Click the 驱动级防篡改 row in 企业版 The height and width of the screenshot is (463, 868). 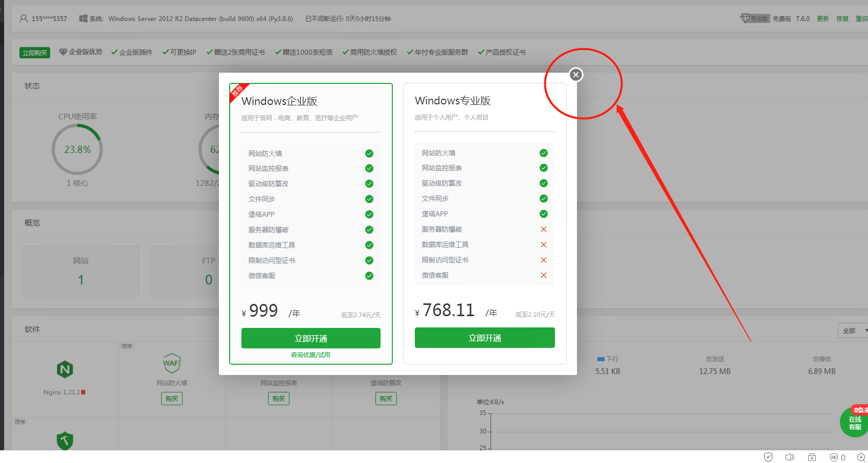click(x=311, y=184)
